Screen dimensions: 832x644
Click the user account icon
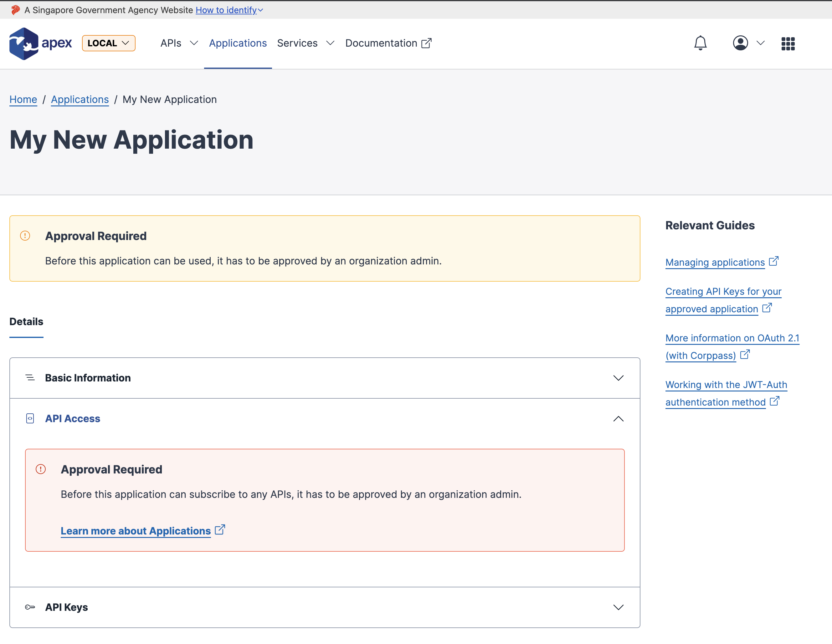741,43
